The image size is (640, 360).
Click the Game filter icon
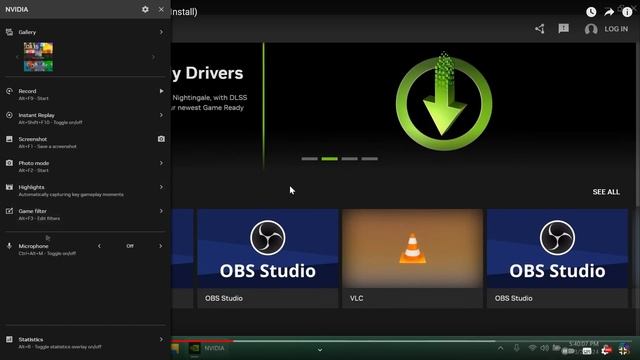pyautogui.click(x=9, y=211)
